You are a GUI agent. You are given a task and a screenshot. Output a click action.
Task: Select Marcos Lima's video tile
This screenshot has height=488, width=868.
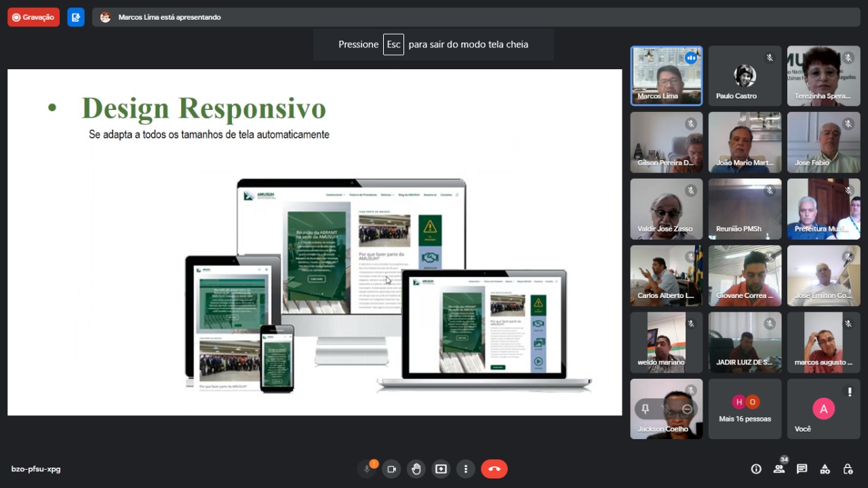coord(667,76)
